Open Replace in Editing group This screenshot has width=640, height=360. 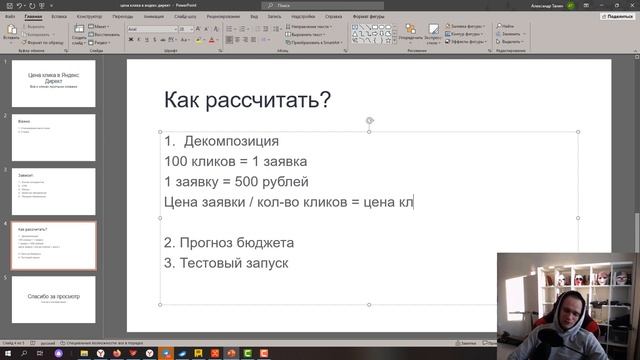(x=511, y=34)
